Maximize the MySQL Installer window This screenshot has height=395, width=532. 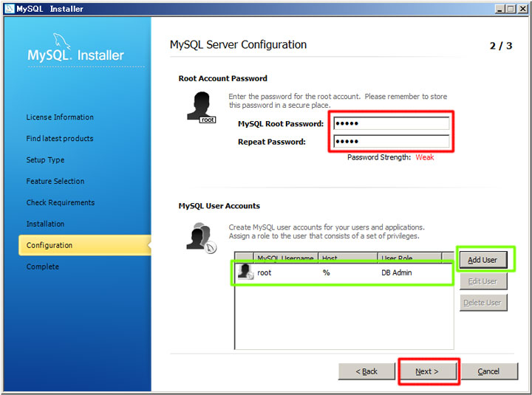click(x=511, y=9)
